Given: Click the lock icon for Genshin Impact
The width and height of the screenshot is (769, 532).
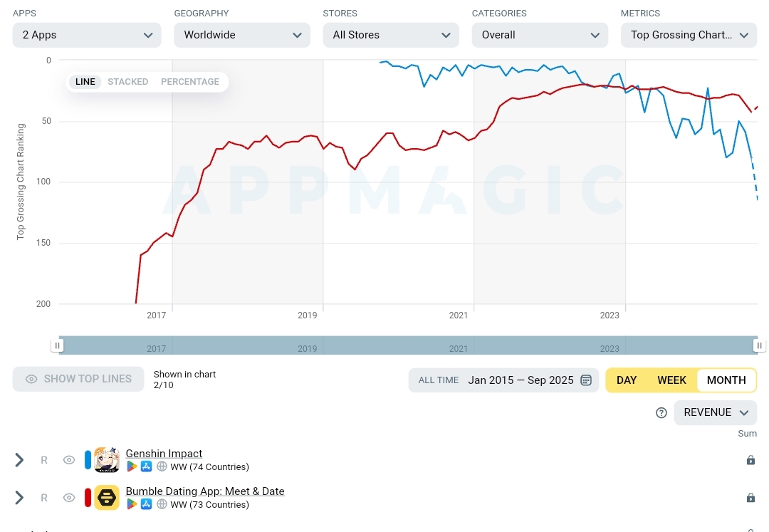Looking at the screenshot, I should click(750, 460).
